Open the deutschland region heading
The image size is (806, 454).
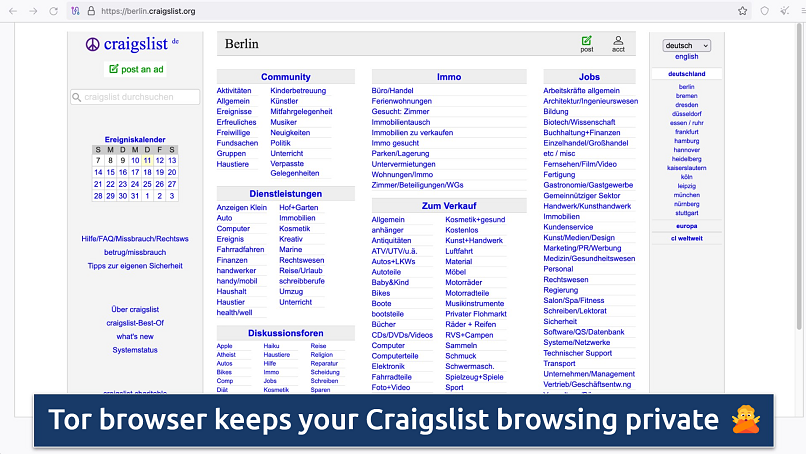coord(686,74)
